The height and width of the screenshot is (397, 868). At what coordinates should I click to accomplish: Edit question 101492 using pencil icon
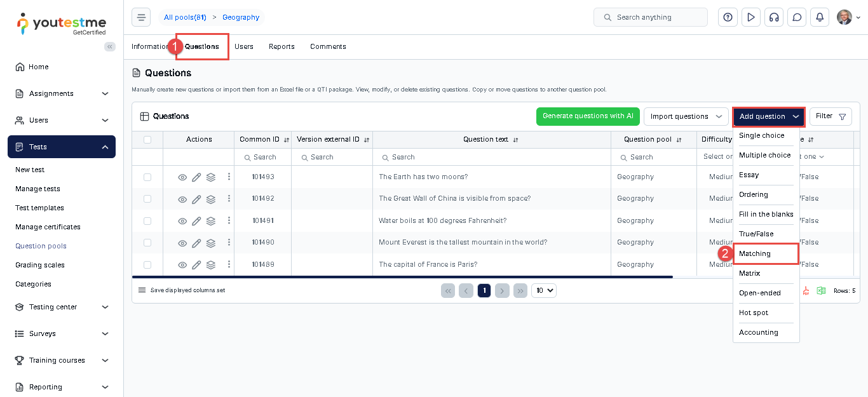click(196, 199)
